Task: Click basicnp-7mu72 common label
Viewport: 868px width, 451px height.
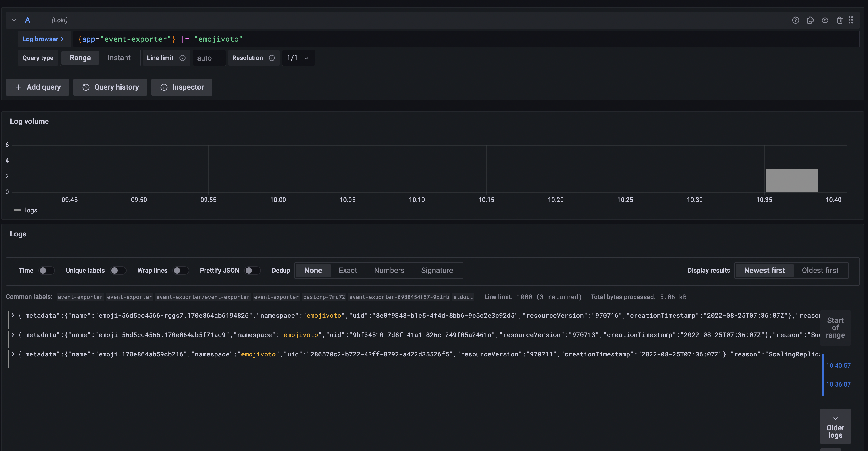Action: click(324, 297)
